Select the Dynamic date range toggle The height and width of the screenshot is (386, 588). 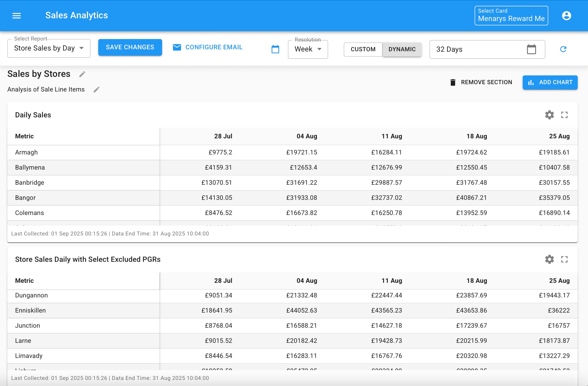pyautogui.click(x=402, y=49)
